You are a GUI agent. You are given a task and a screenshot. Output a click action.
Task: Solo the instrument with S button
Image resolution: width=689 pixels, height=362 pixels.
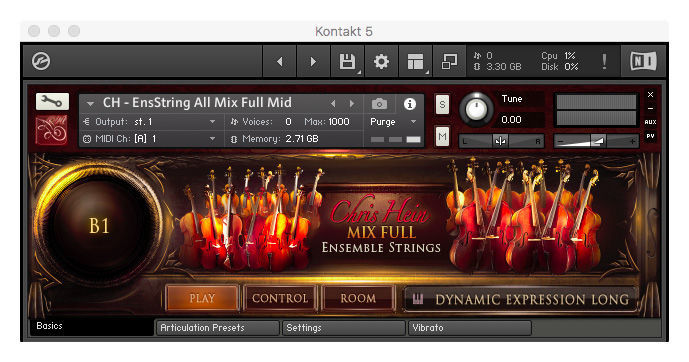click(x=442, y=105)
